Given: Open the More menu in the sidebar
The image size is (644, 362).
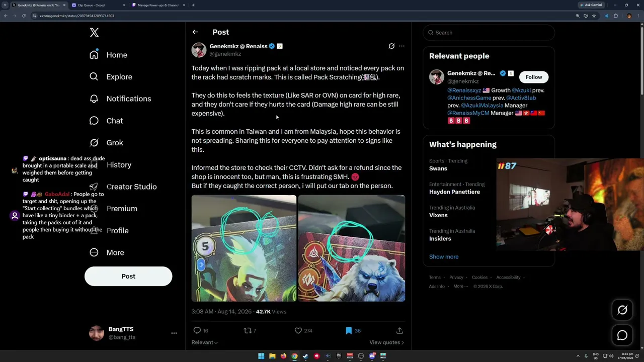Looking at the screenshot, I should click(x=107, y=252).
